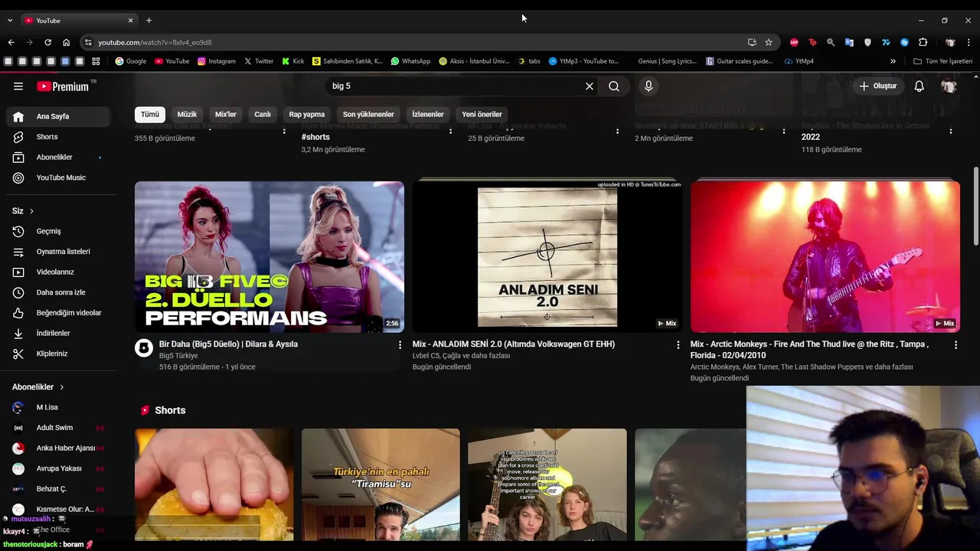Play the Türkiye'nin en pahalı Tiramisu short
980x551 pixels.
(381, 485)
